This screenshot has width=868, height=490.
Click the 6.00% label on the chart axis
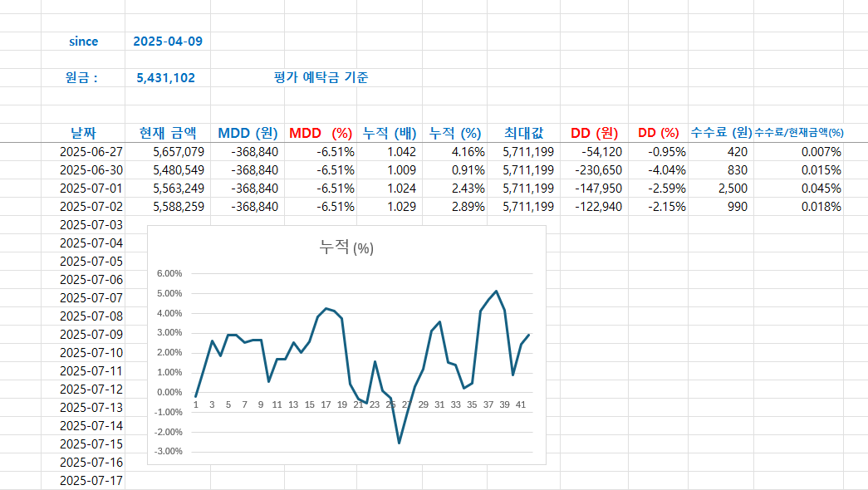[169, 273]
